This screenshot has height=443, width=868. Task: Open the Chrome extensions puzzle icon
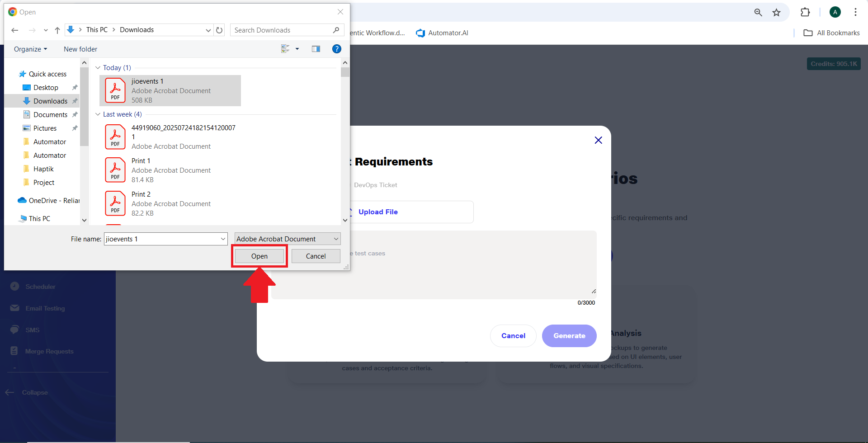tap(805, 13)
